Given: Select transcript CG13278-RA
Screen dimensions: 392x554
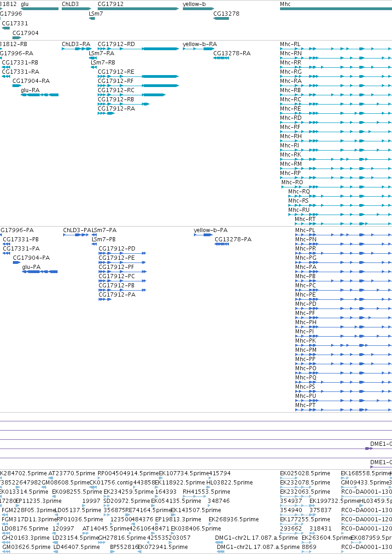Looking at the screenshot, I should (232, 53).
